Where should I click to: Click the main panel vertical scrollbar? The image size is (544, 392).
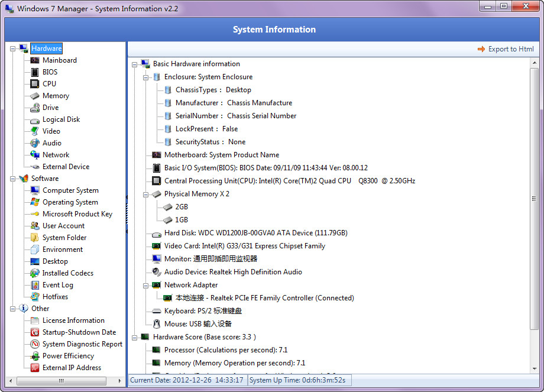pyautogui.click(x=535, y=199)
